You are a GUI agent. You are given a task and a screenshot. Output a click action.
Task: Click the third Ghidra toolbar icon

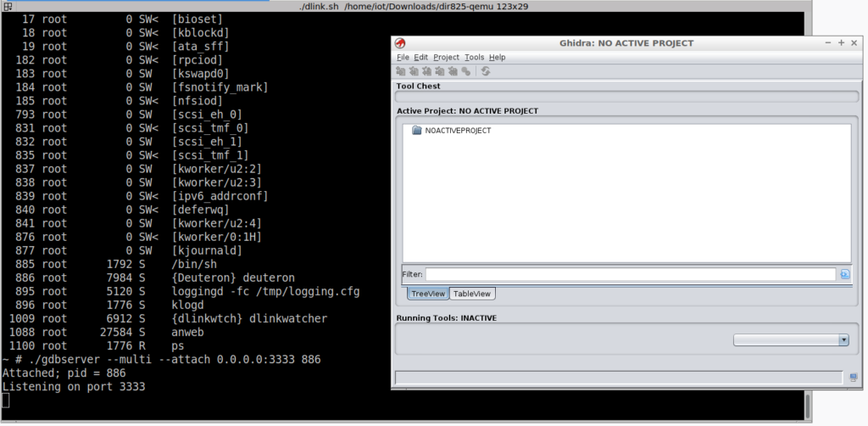tap(427, 71)
